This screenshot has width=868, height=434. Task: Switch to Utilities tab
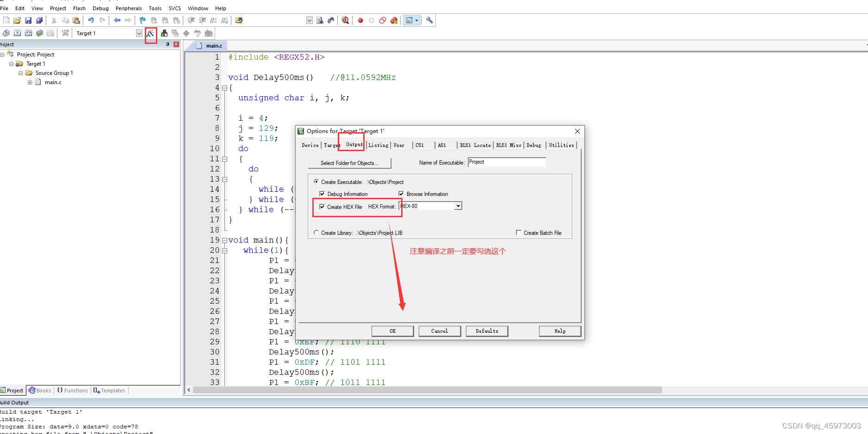click(561, 145)
